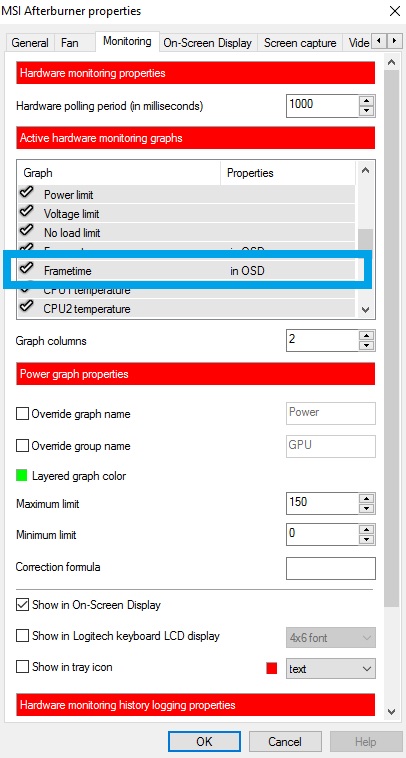Toggle the Frametime graph checkmark

27,269
